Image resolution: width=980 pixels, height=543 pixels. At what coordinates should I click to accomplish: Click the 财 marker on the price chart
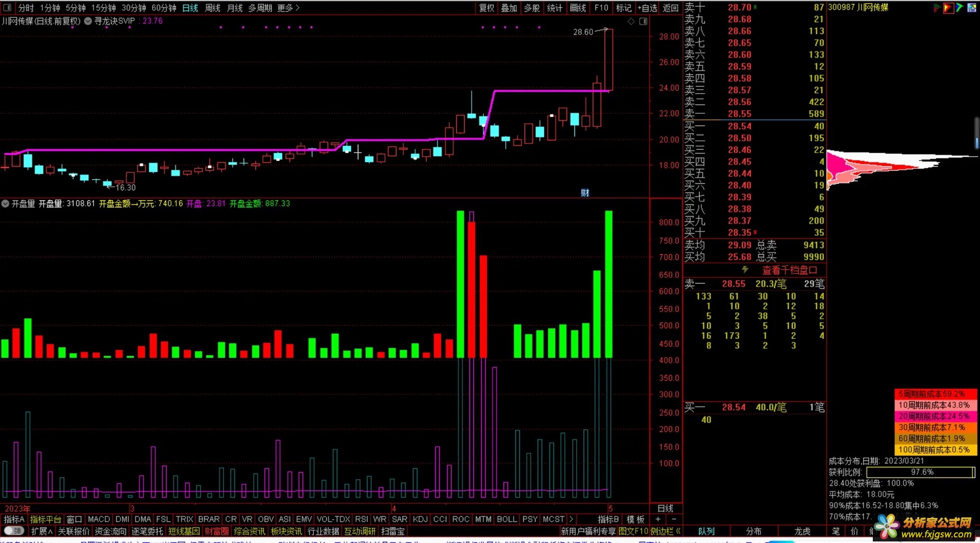point(585,192)
